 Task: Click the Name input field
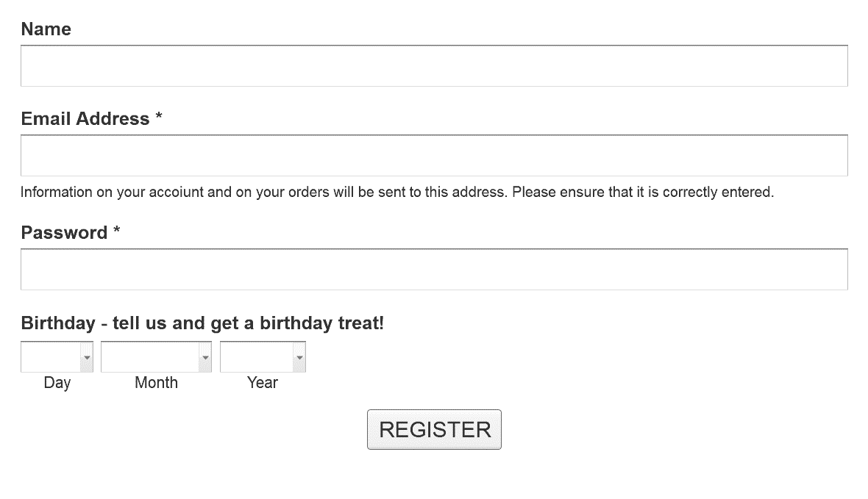click(434, 66)
